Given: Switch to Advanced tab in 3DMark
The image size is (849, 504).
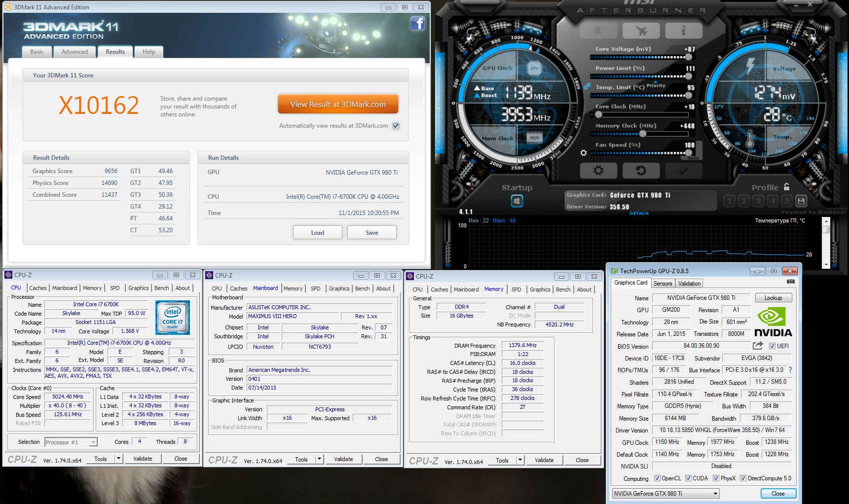Looking at the screenshot, I should click(74, 52).
